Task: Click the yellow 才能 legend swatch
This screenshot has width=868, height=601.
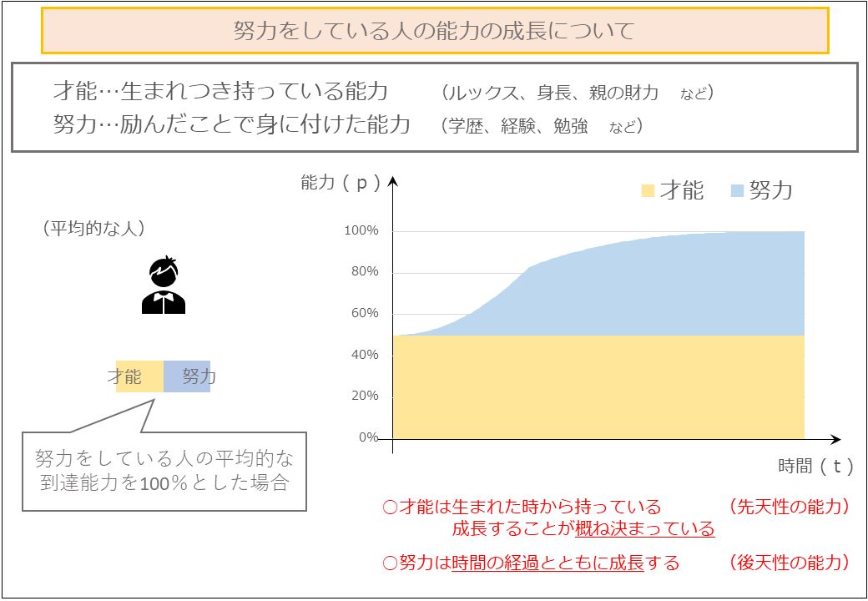Action: pos(647,191)
